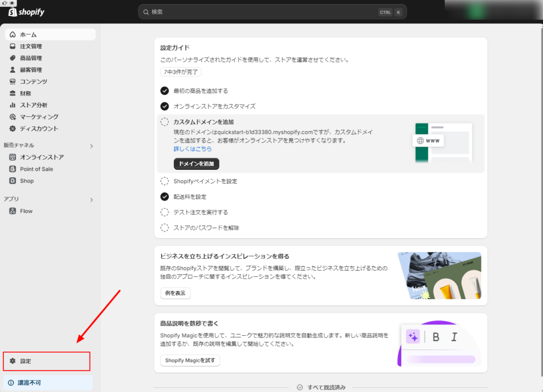This screenshot has height=392, width=543.
Task: Click the ホーム house icon
Action: click(x=13, y=34)
